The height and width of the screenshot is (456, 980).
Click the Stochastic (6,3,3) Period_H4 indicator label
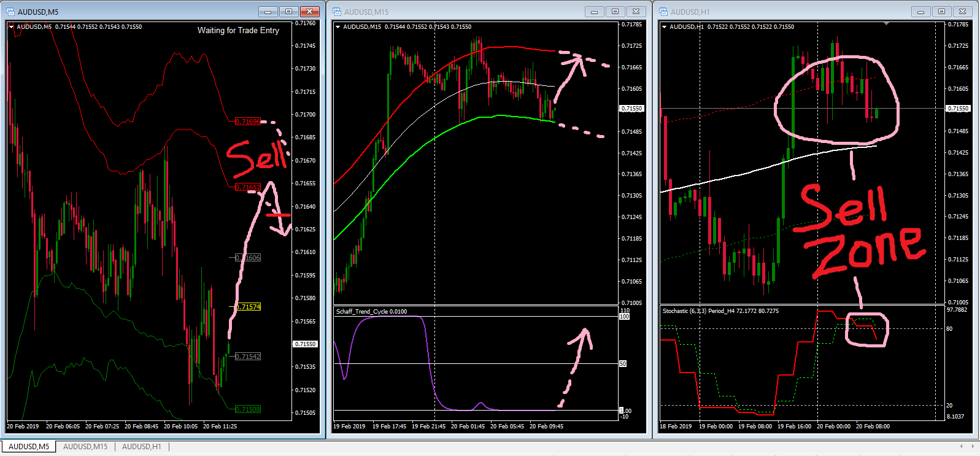[720, 311]
